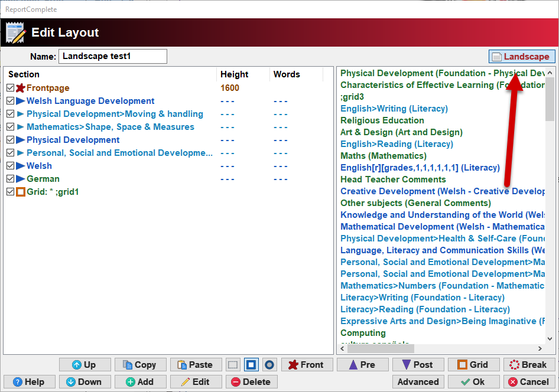The height and width of the screenshot is (392, 559).
Task: Select 'Art & Design (Art and Design)'
Action: pyautogui.click(x=401, y=132)
